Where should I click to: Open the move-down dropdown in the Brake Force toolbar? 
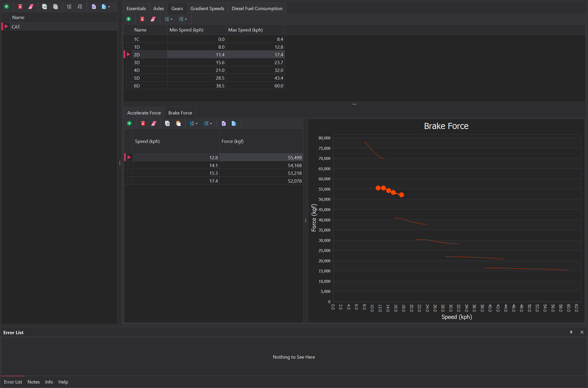(211, 124)
